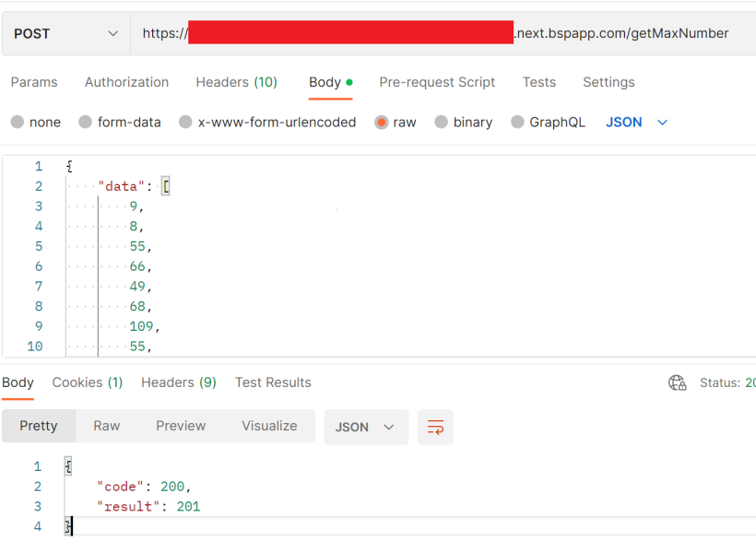View the response Cookies (1) tab

88,382
